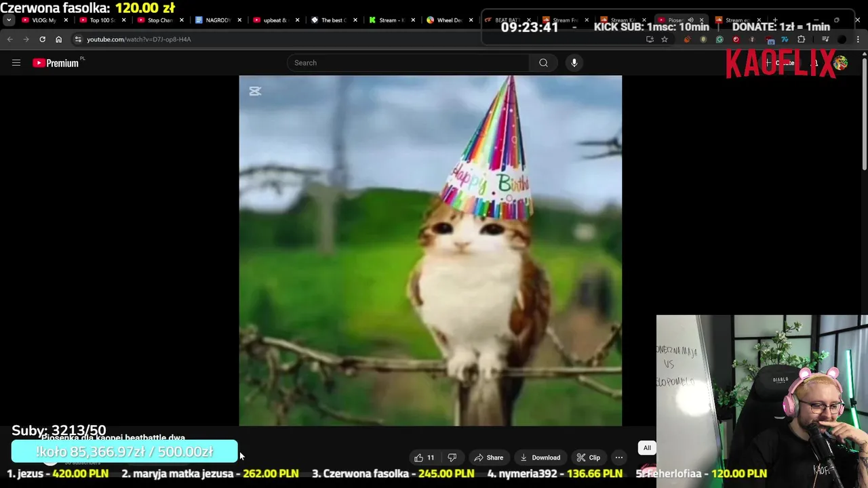Open the browser three-dot menu
This screenshot has width=868, height=488.
point(859,39)
